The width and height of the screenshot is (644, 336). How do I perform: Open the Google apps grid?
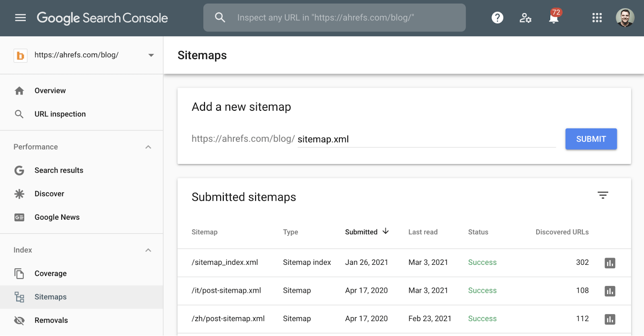[597, 18]
